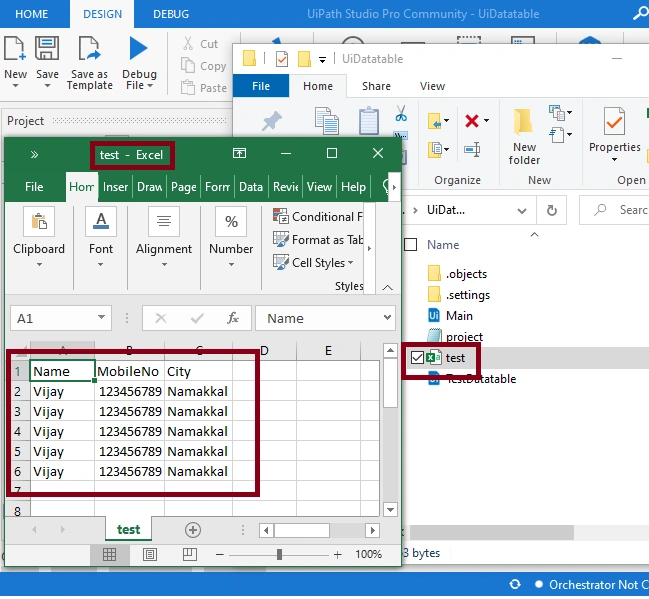The width and height of the screenshot is (649, 599).
Task: Select cell containing City
Action: pyautogui.click(x=198, y=371)
